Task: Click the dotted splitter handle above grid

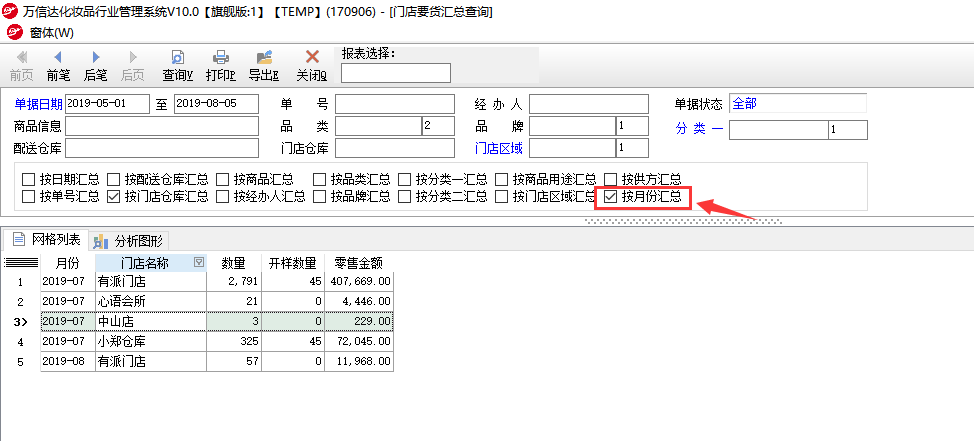Action: coord(683,221)
